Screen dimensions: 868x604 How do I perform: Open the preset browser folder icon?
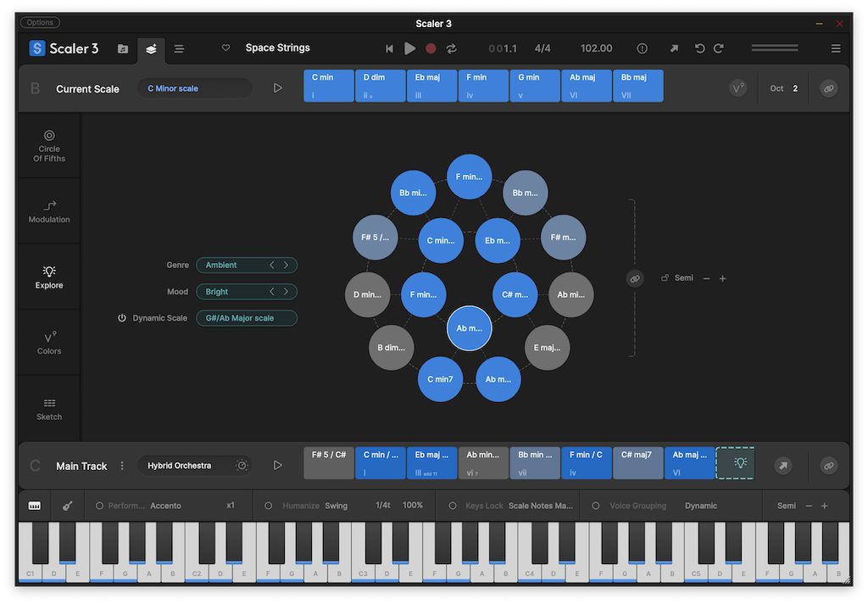[x=123, y=48]
